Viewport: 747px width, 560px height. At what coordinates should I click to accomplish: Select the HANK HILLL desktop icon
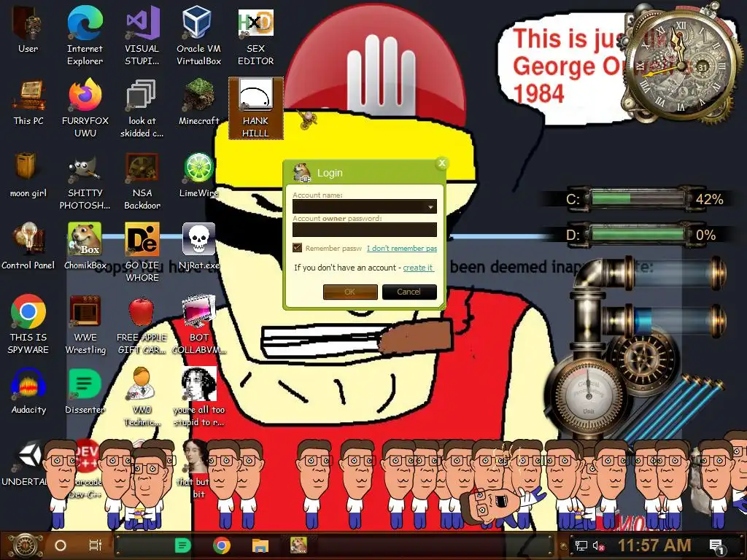(255, 108)
